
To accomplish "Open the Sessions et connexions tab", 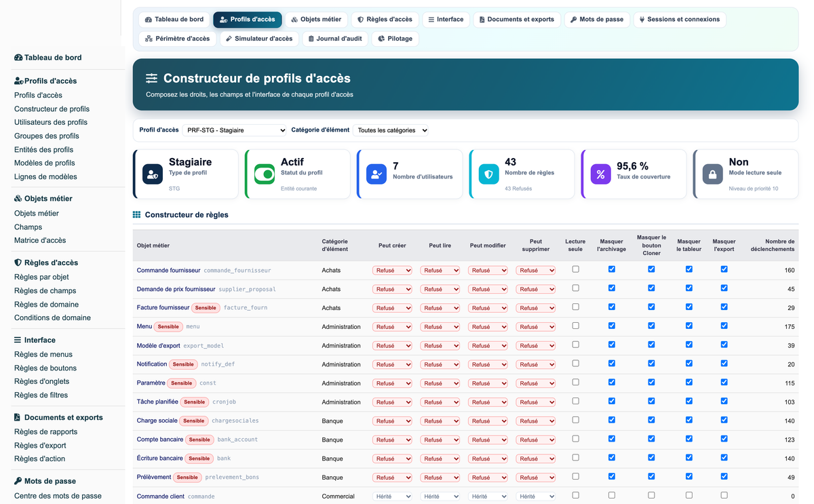I will tap(680, 20).
